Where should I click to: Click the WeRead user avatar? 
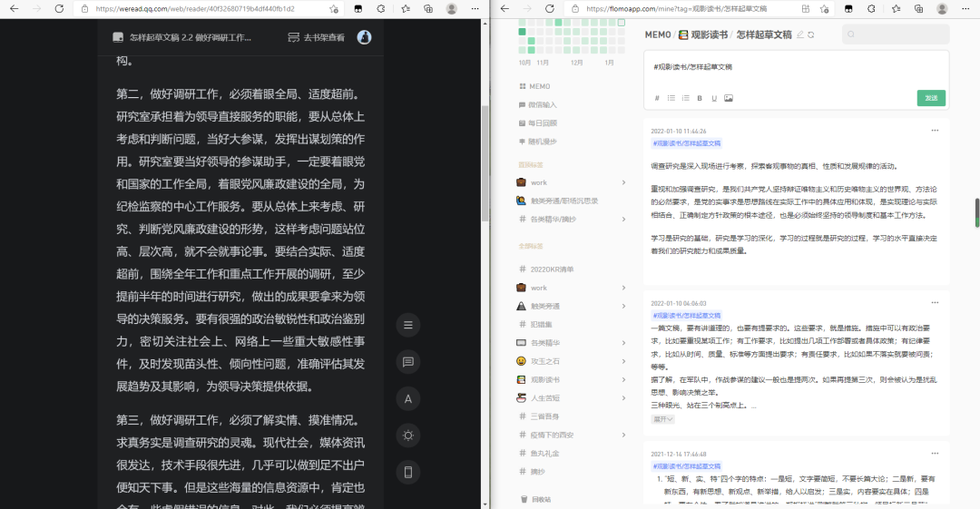pyautogui.click(x=364, y=37)
